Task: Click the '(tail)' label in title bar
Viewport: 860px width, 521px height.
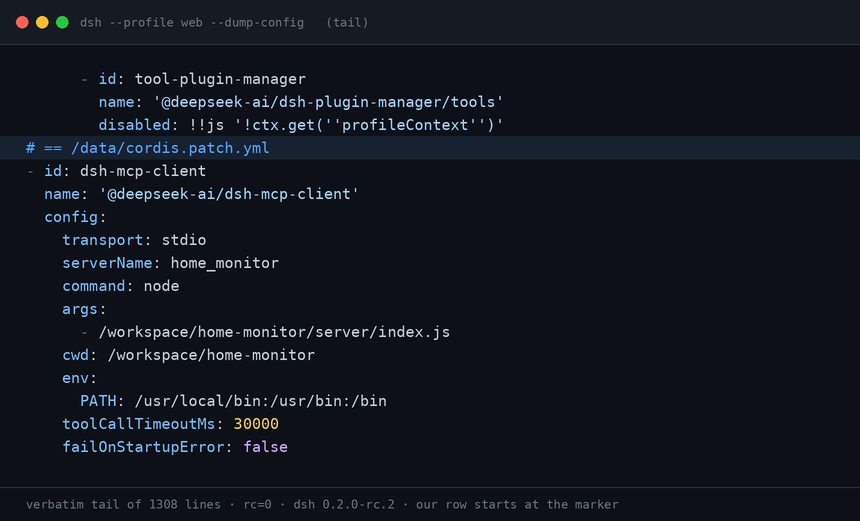Action: pos(347,22)
